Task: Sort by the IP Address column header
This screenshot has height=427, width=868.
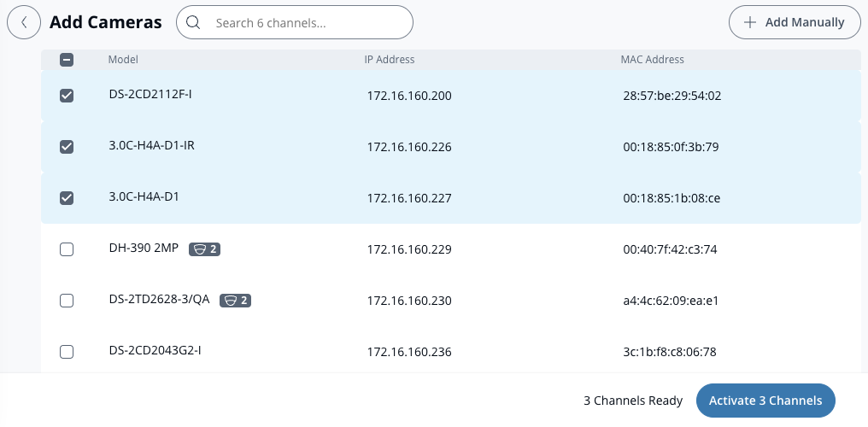Action: click(389, 60)
